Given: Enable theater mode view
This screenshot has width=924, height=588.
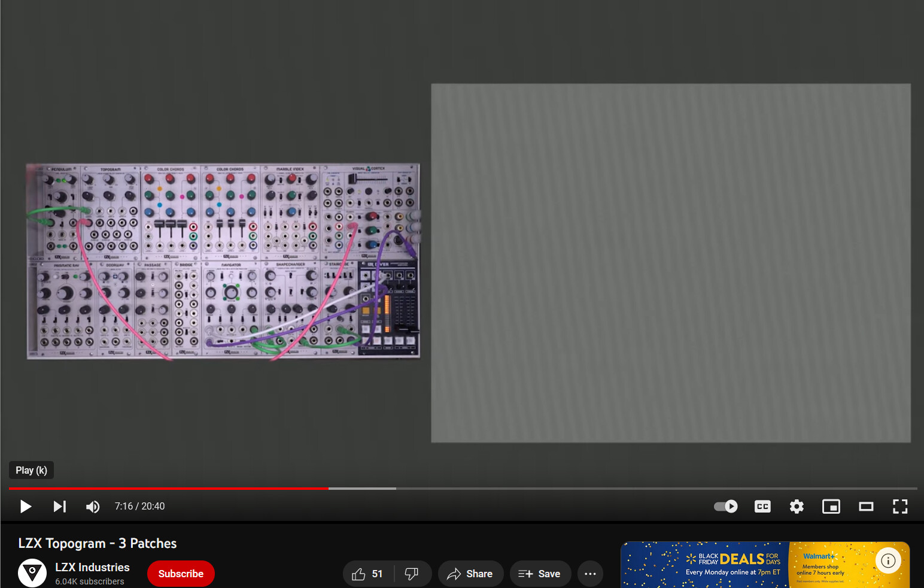Looking at the screenshot, I should click(866, 507).
